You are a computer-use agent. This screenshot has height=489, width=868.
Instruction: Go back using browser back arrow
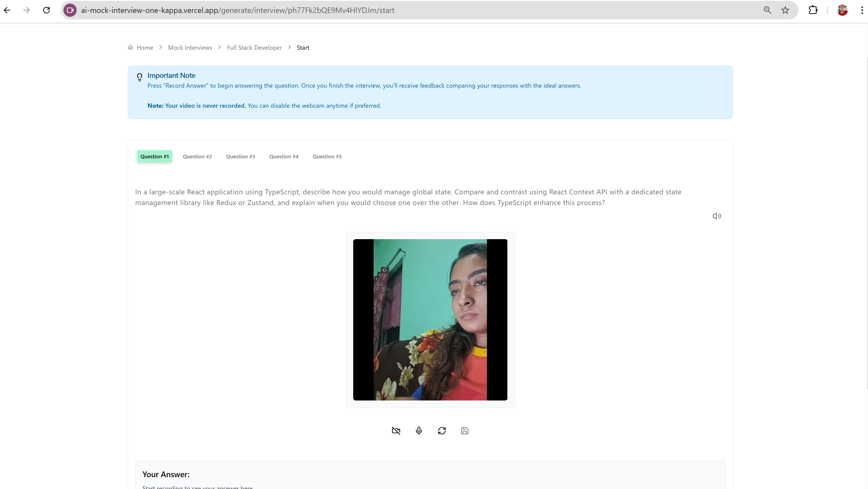point(7,10)
